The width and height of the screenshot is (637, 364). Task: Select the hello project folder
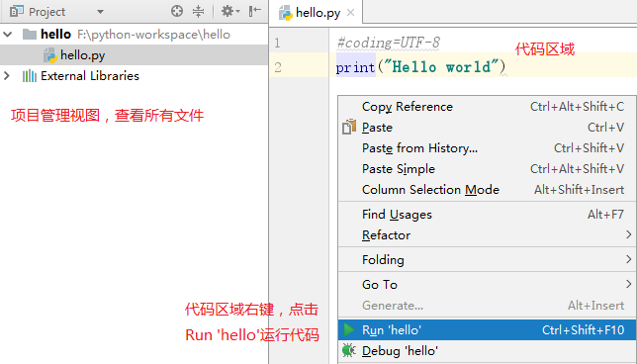pyautogui.click(x=135, y=35)
